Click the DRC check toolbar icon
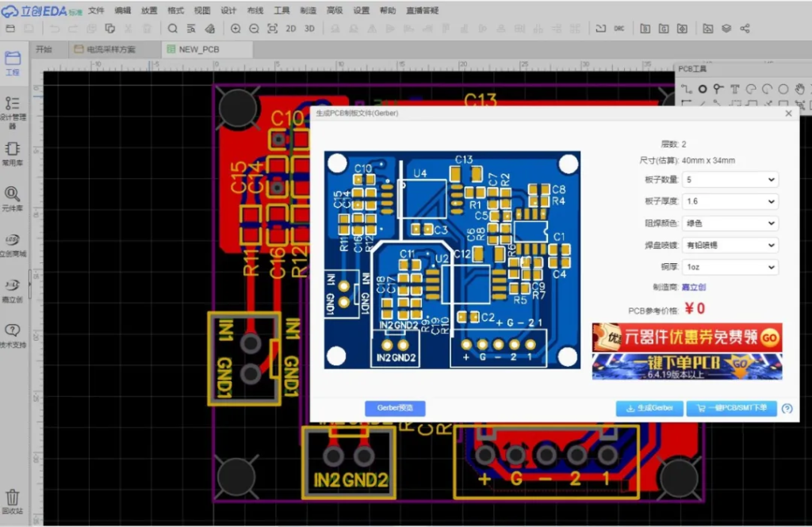The height and width of the screenshot is (527, 812). [x=619, y=29]
